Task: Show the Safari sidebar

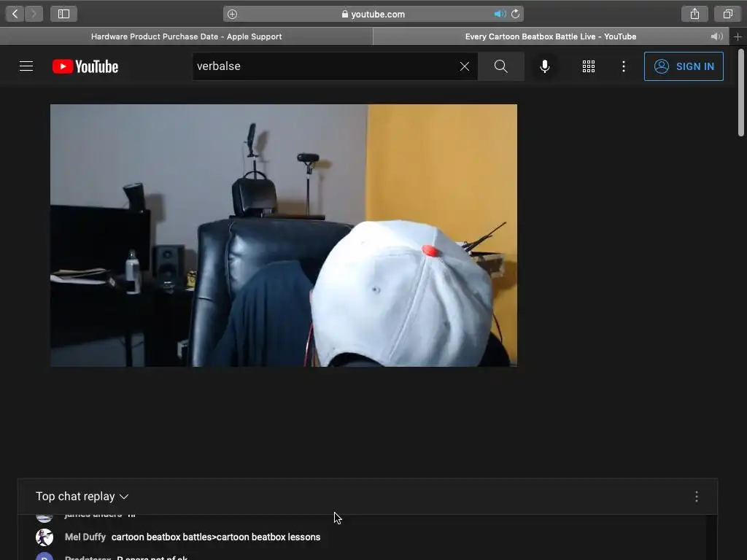Action: coord(64,14)
